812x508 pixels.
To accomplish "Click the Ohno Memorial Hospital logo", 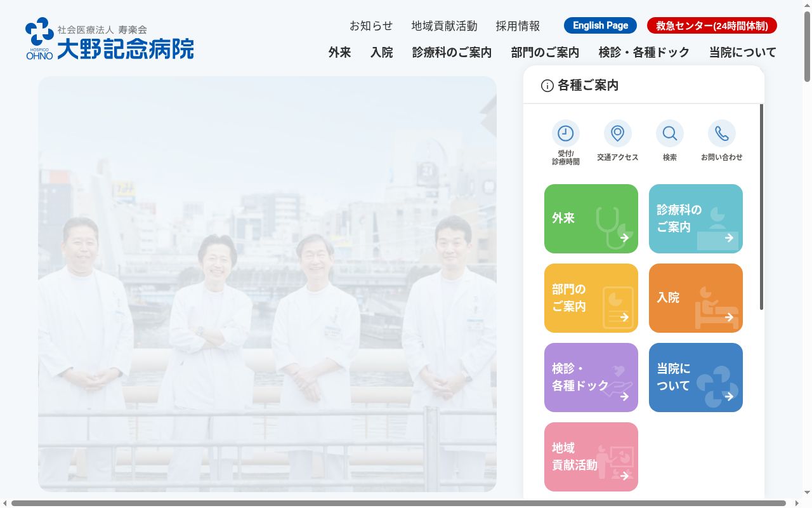I will (110, 39).
